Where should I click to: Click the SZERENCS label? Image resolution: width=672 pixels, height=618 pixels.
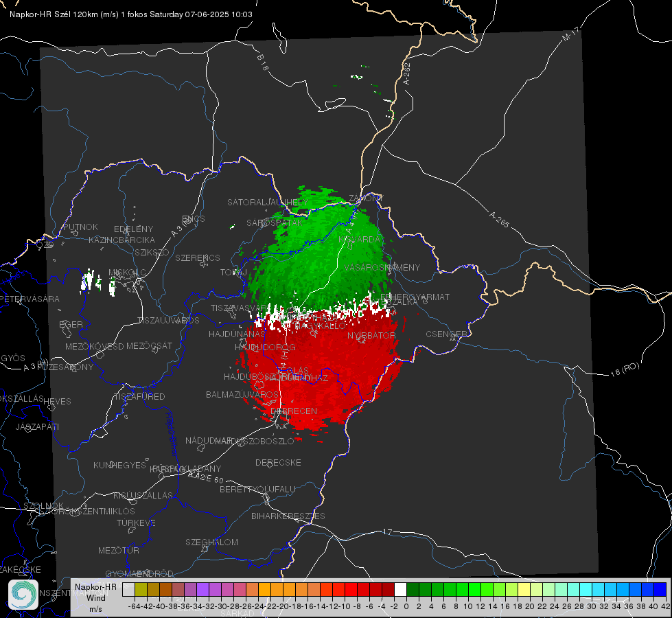click(198, 257)
